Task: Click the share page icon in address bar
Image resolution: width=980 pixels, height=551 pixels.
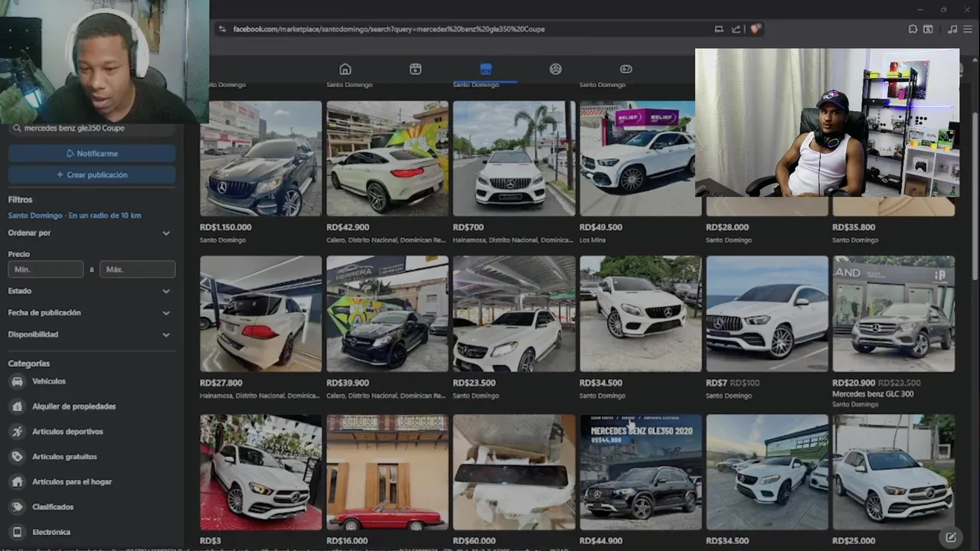Action: coord(736,29)
